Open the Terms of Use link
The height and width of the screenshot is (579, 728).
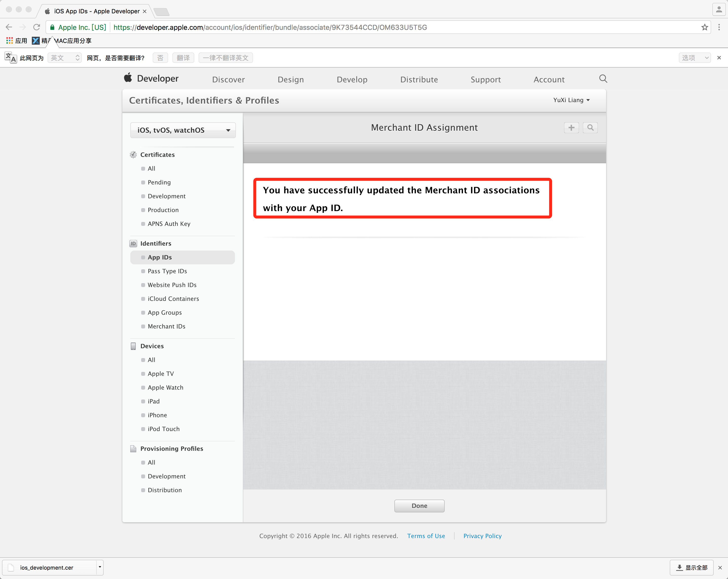pyautogui.click(x=426, y=536)
